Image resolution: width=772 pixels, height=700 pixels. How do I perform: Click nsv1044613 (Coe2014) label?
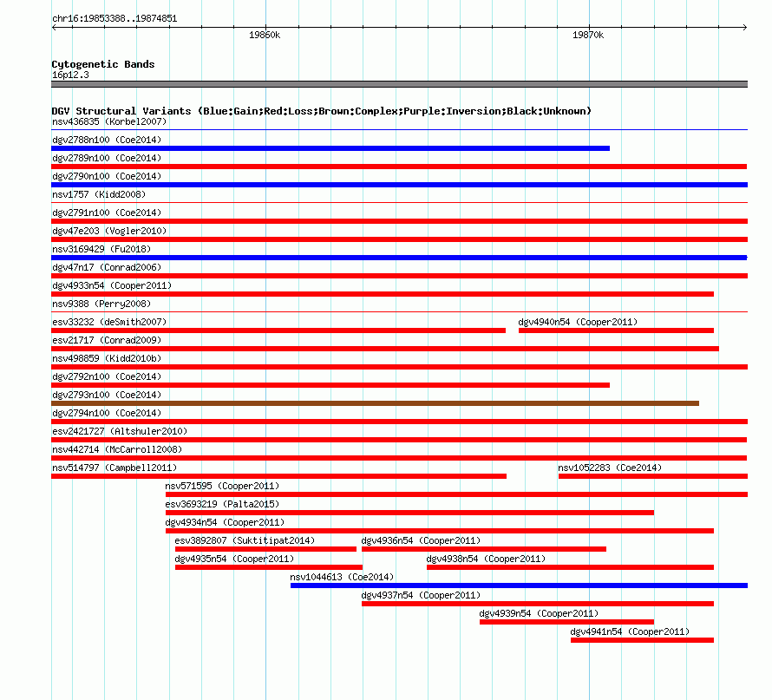coord(342,577)
